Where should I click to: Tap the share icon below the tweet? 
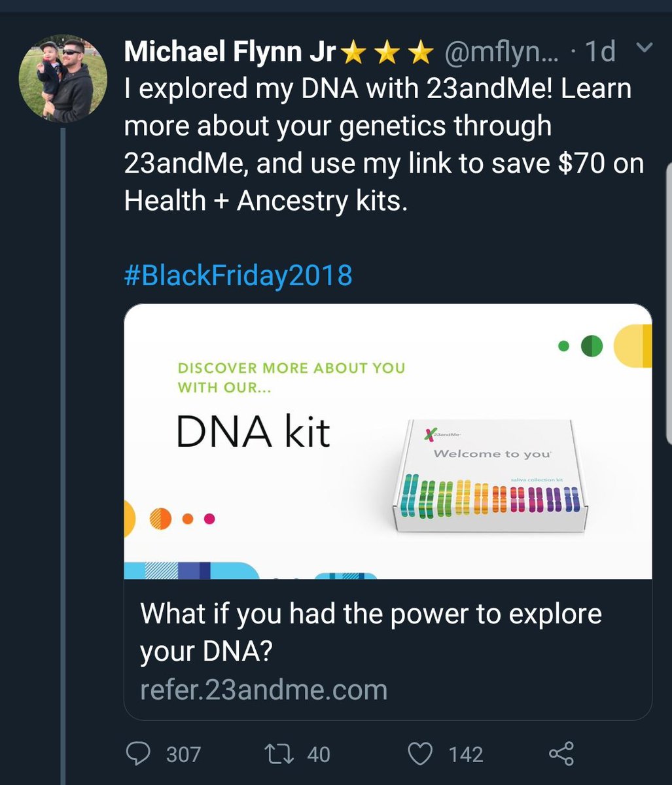561,754
